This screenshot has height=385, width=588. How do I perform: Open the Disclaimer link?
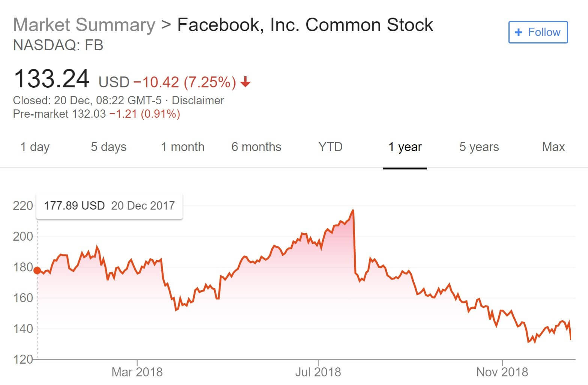(x=198, y=100)
